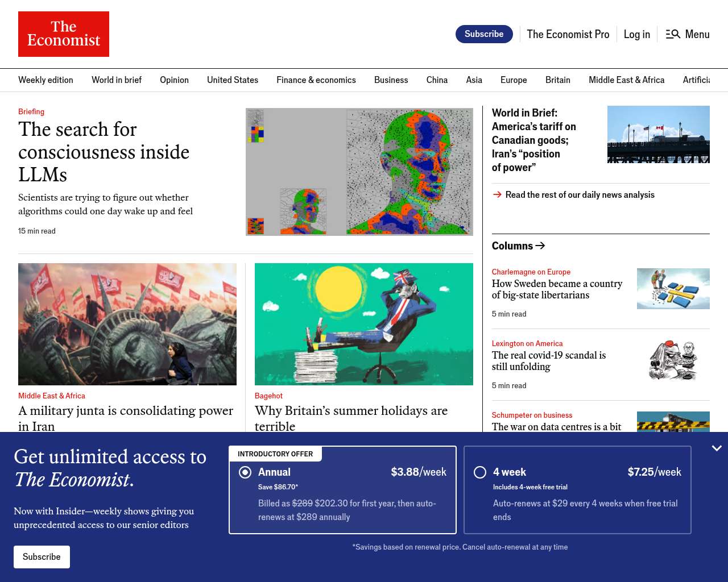This screenshot has height=582, width=728.
Task: Open the China section
Action: point(437,80)
